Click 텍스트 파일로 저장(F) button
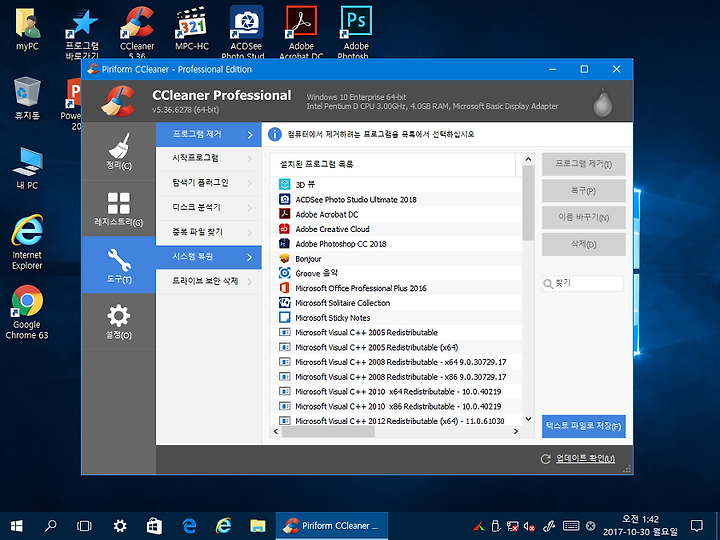The width and height of the screenshot is (720, 540). [584, 426]
